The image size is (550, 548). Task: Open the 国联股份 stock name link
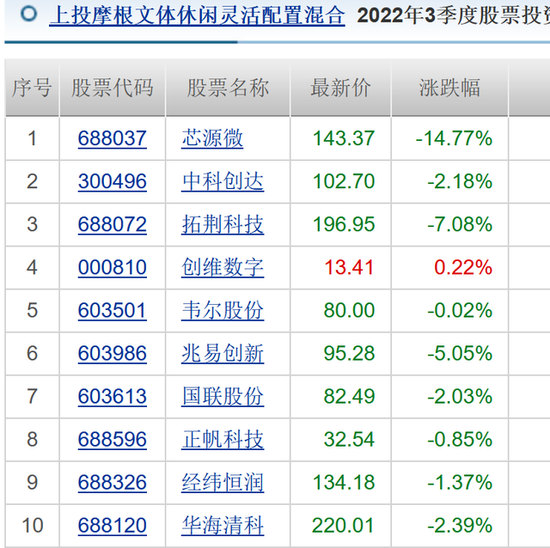click(222, 396)
